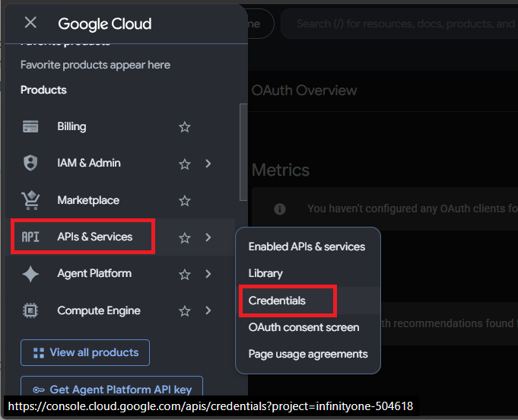Viewport: 518px width, 420px height.
Task: Expand the APIs & Services submenu arrow
Action: 208,237
